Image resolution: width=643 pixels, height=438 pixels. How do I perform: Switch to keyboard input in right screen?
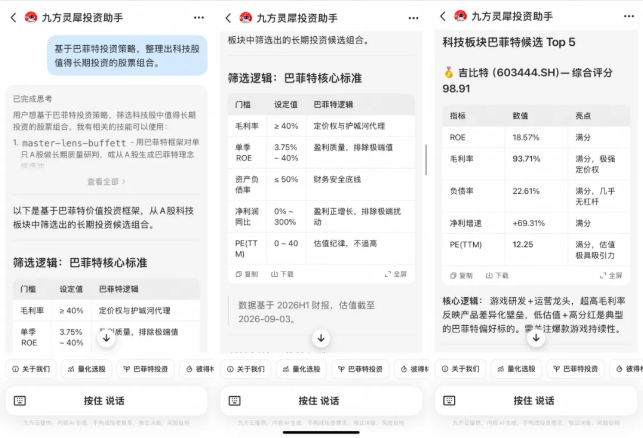[x=449, y=401]
